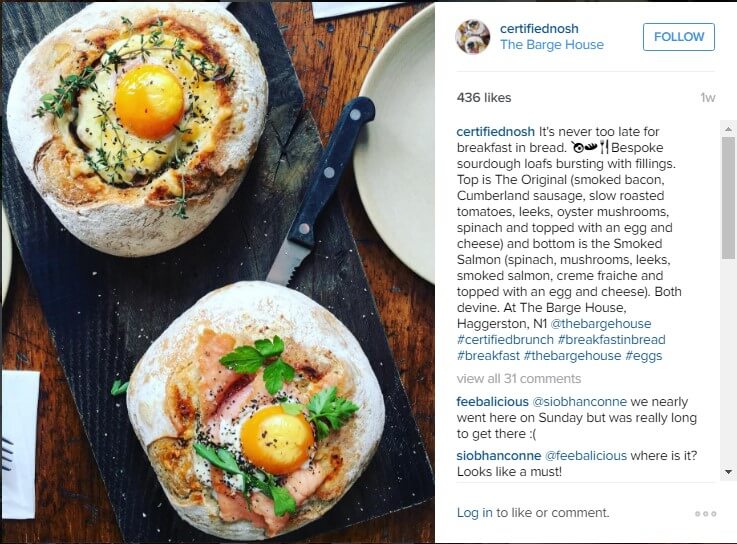Open the certifiednosh username in the header
Image resolution: width=737 pixels, height=544 pixels.
tap(539, 28)
